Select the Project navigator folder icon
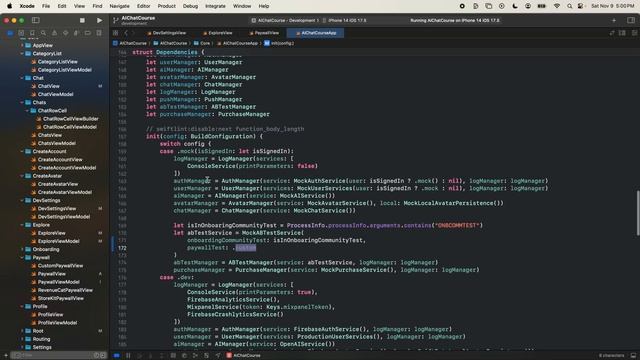This screenshot has height=360, width=640. (10, 33)
